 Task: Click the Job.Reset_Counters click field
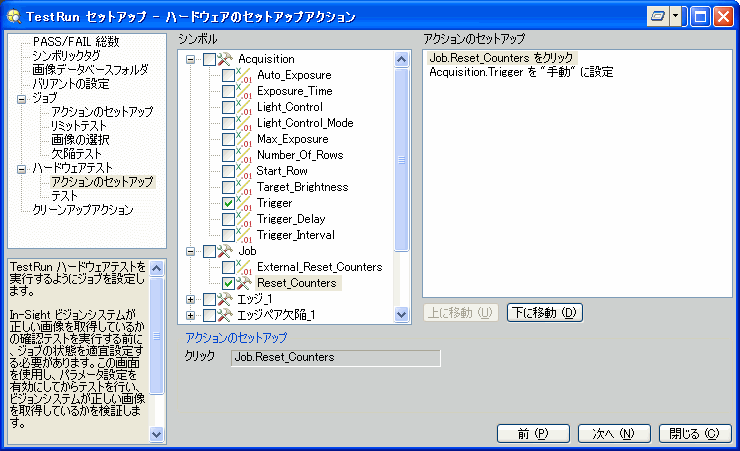point(335,357)
